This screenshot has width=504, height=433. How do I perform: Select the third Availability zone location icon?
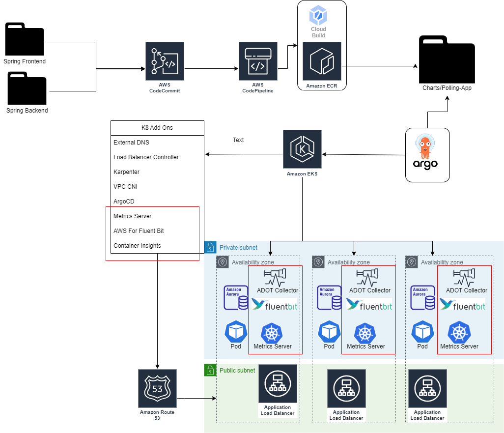tap(412, 262)
